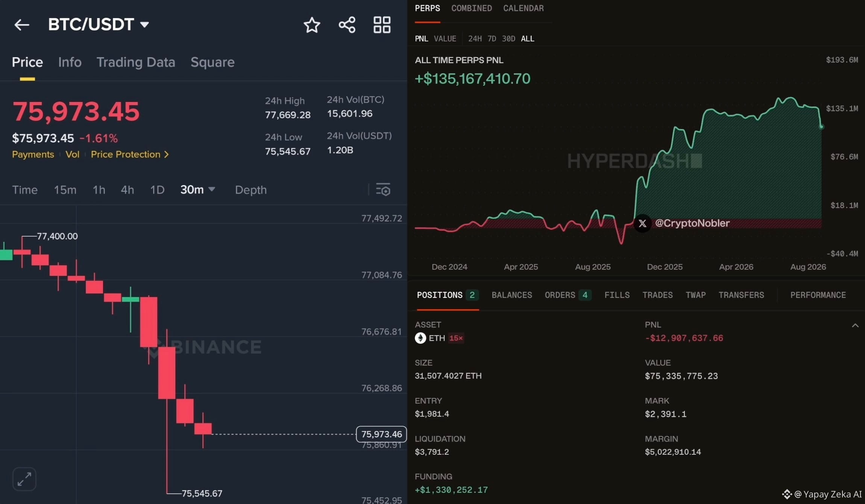Open the TRANSFERS tab

741,295
